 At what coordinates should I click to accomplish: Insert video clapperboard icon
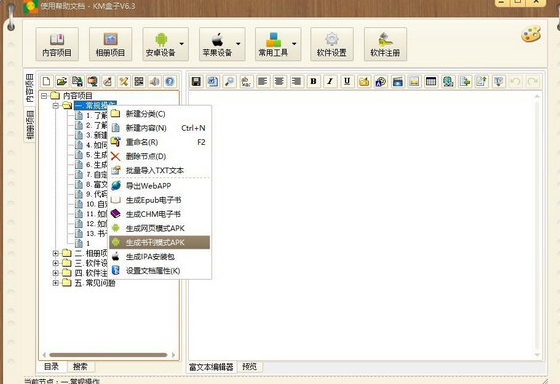pyautogui.click(x=397, y=81)
